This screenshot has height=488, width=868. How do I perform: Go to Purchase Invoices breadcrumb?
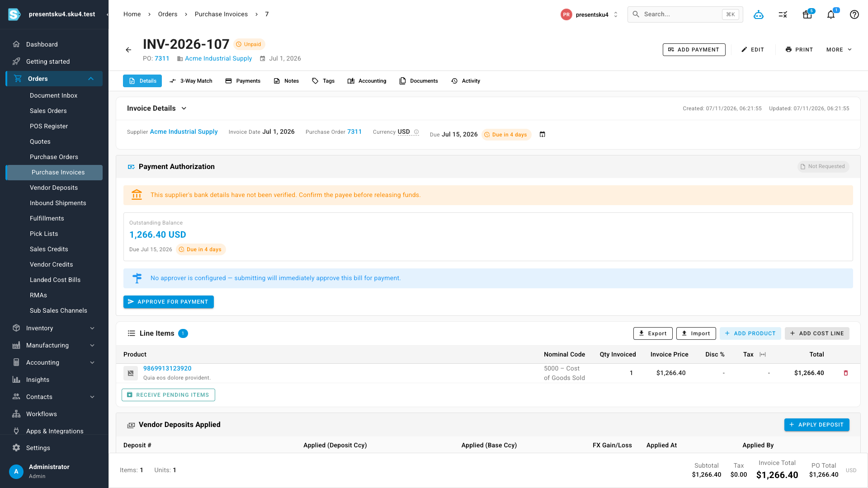pyautogui.click(x=221, y=14)
